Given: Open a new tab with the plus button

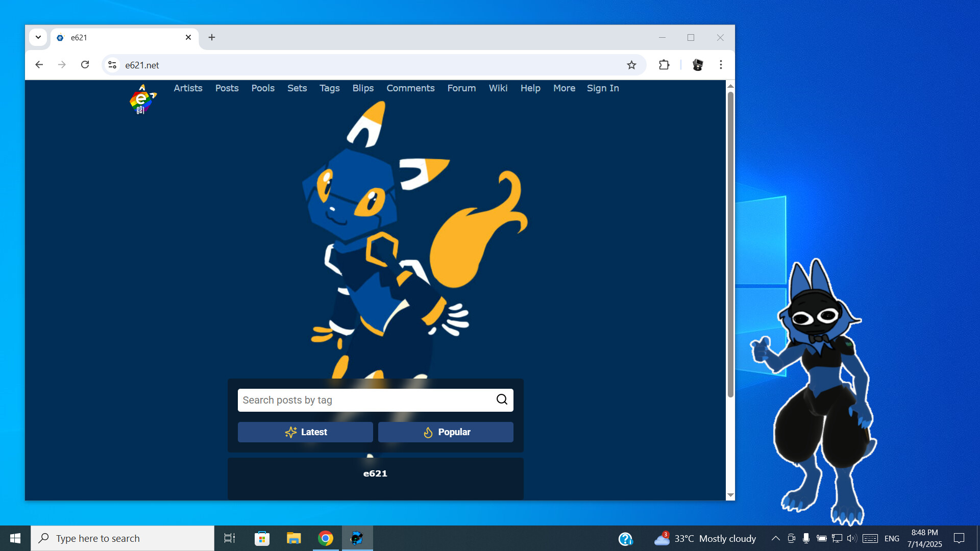Looking at the screenshot, I should (212, 37).
